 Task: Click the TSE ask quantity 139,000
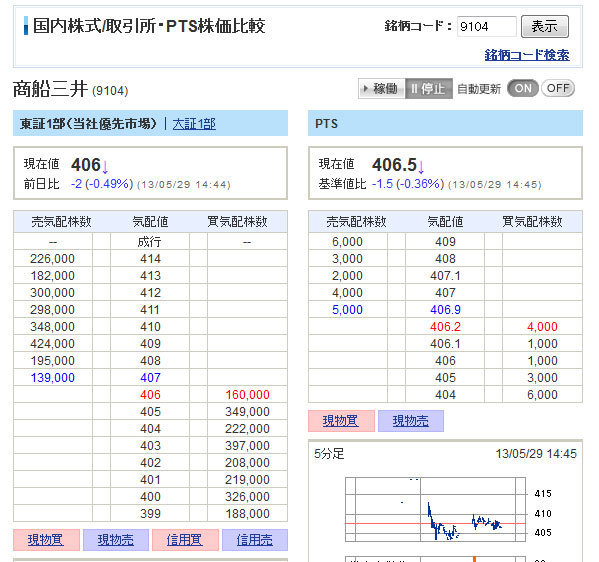point(53,377)
